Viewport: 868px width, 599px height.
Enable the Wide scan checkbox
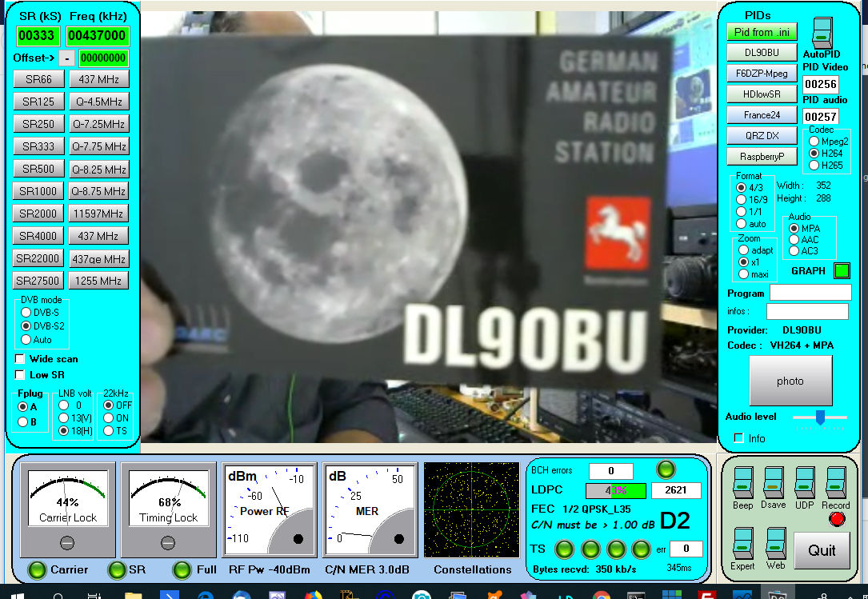(21, 359)
